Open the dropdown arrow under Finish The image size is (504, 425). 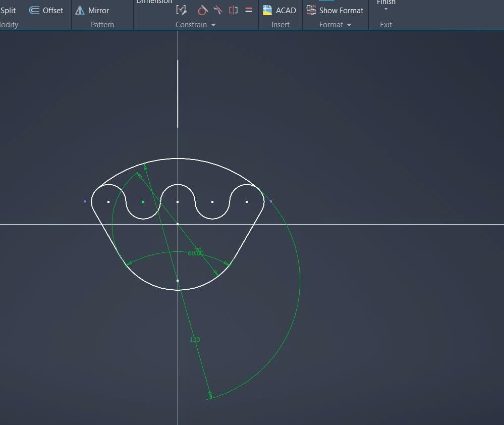386,10
